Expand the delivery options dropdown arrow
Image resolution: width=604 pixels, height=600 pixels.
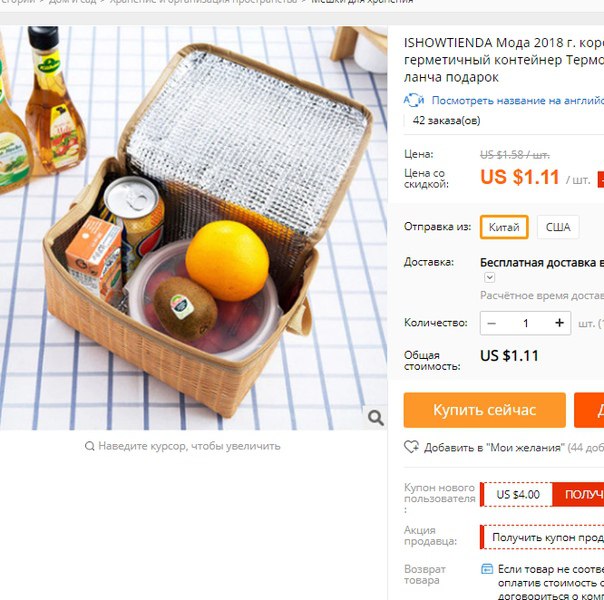point(490,277)
